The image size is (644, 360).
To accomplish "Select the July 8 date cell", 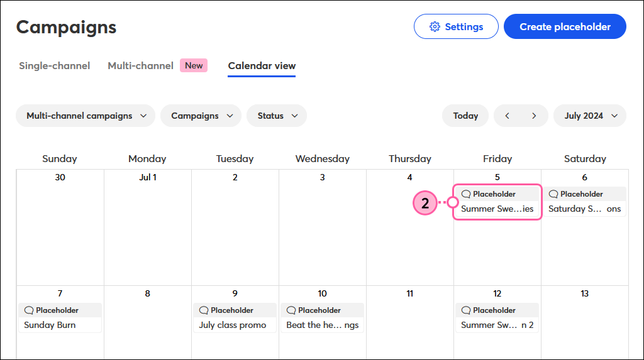I will 147,322.
